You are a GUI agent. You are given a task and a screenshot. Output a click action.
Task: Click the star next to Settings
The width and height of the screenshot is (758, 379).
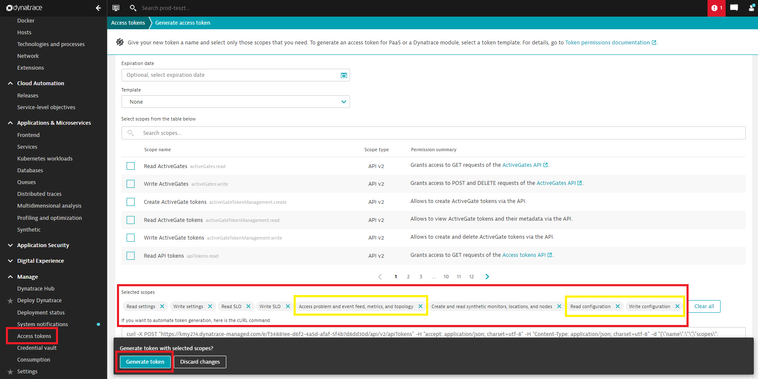click(11, 372)
